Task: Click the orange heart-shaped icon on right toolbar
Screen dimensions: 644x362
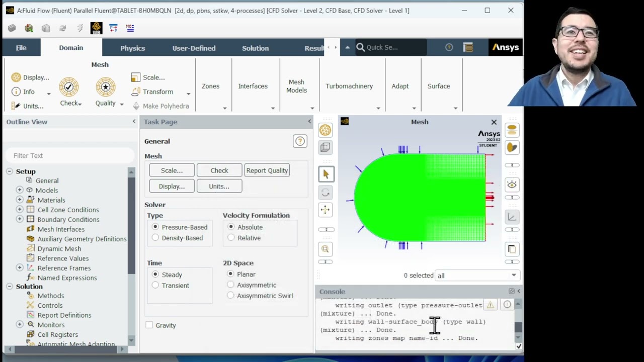Action: (512, 147)
